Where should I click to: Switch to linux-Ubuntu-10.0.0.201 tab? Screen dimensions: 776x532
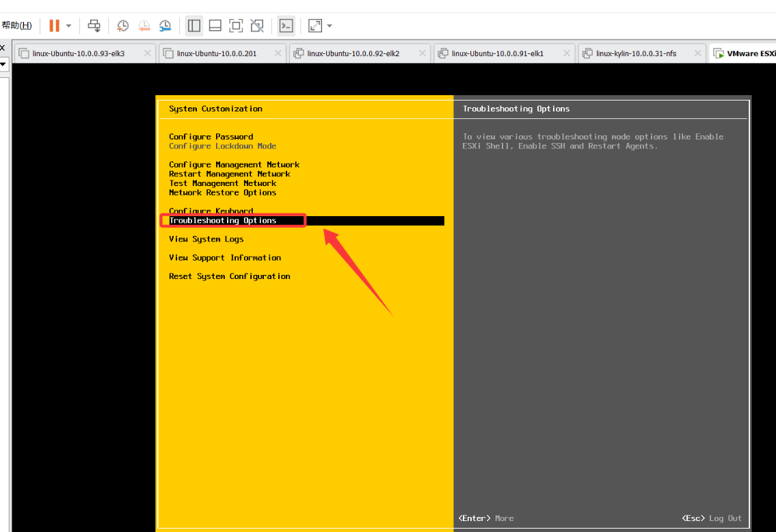tap(216, 53)
